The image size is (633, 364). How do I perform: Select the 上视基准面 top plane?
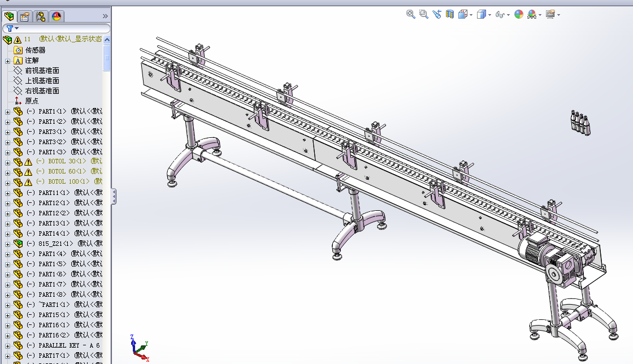(x=42, y=81)
